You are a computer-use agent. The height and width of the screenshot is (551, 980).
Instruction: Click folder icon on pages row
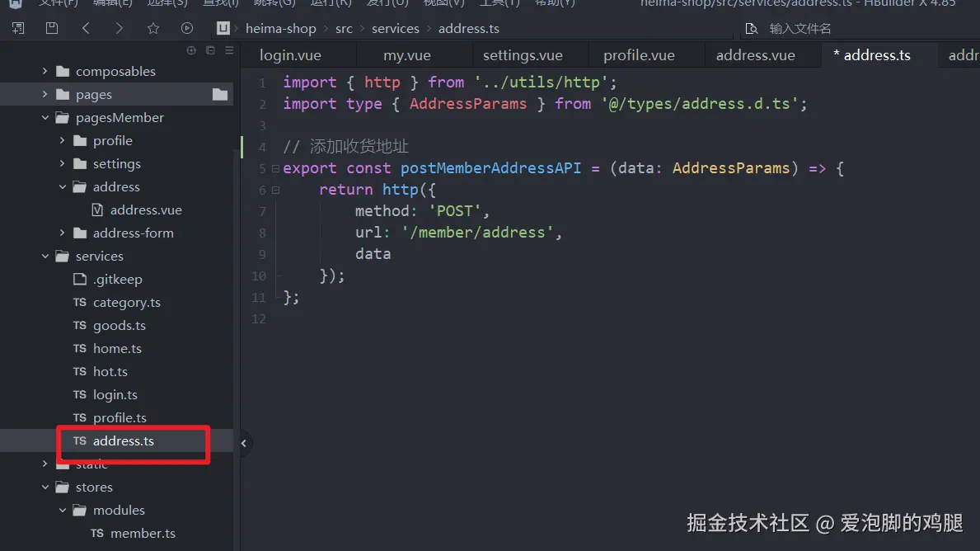point(220,94)
